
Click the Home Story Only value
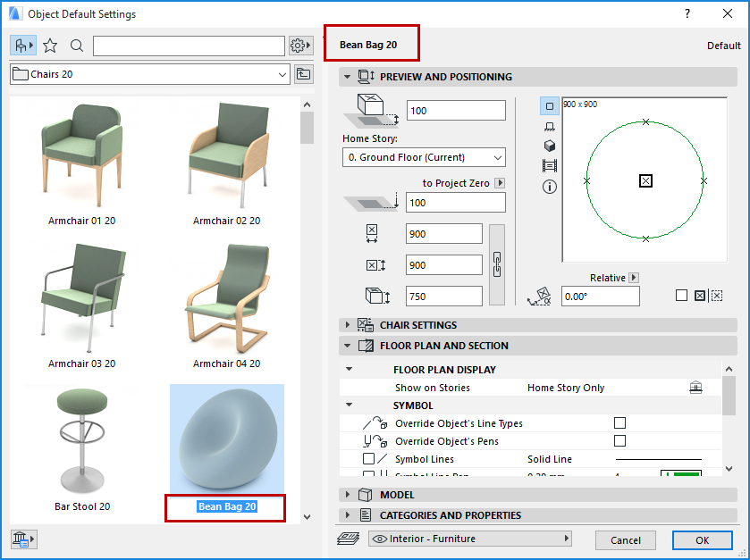566,388
